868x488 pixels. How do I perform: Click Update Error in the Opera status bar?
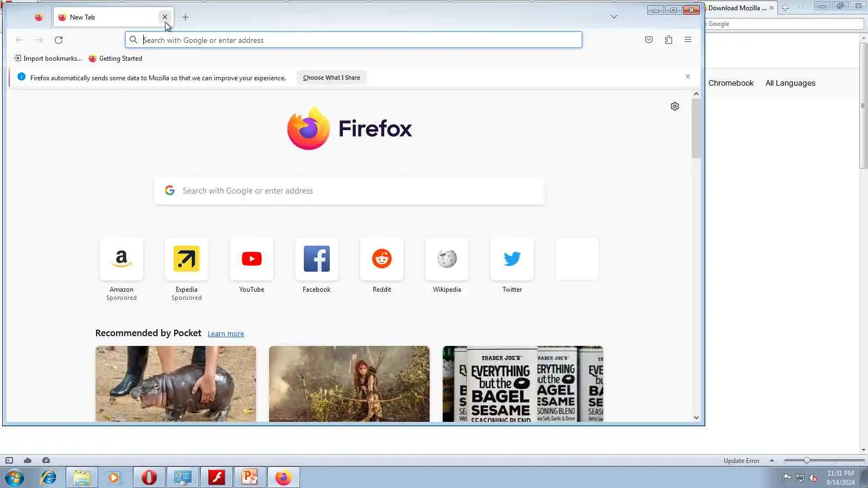pyautogui.click(x=741, y=461)
